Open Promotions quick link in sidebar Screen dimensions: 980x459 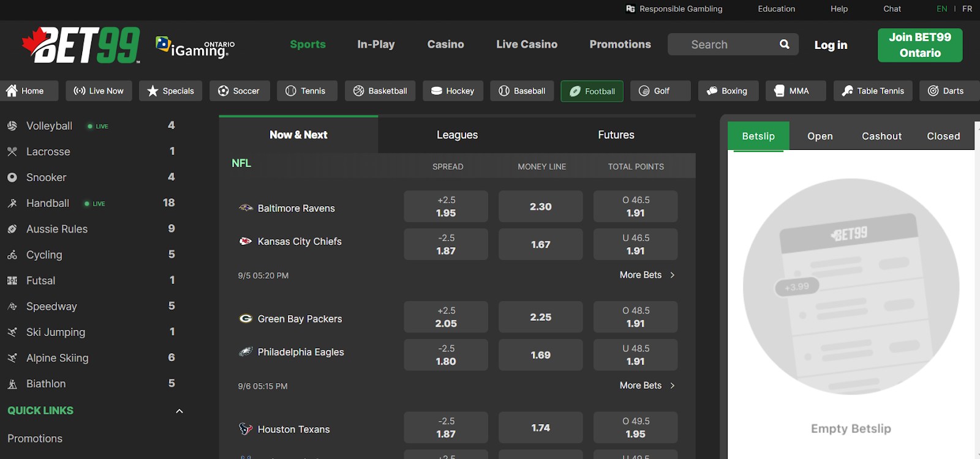coord(35,438)
